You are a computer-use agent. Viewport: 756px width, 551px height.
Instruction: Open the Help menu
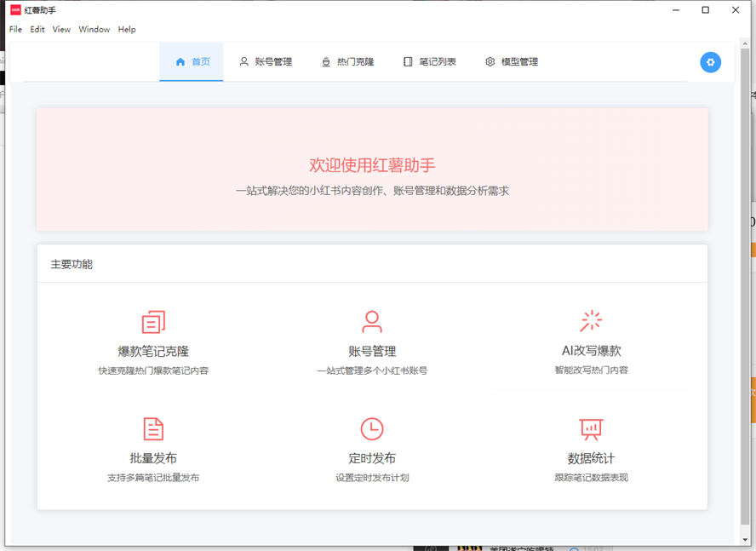[x=127, y=29]
